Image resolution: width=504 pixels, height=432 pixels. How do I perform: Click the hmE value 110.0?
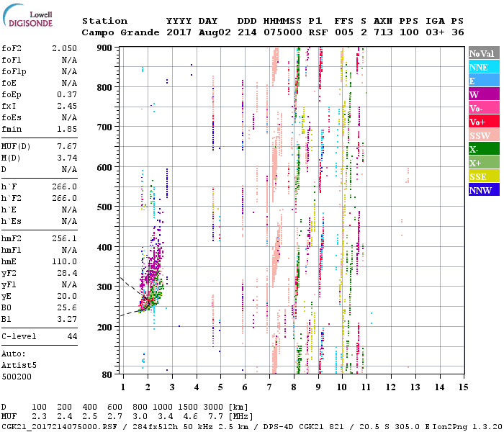tap(64, 261)
